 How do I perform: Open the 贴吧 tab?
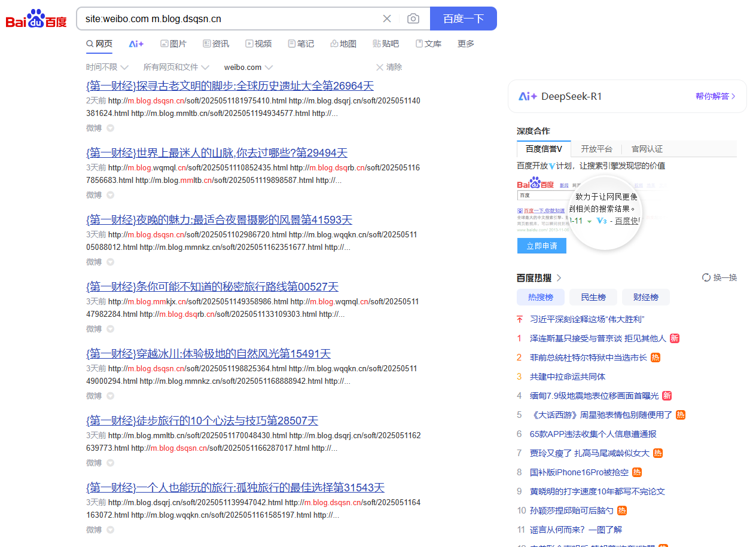(386, 44)
